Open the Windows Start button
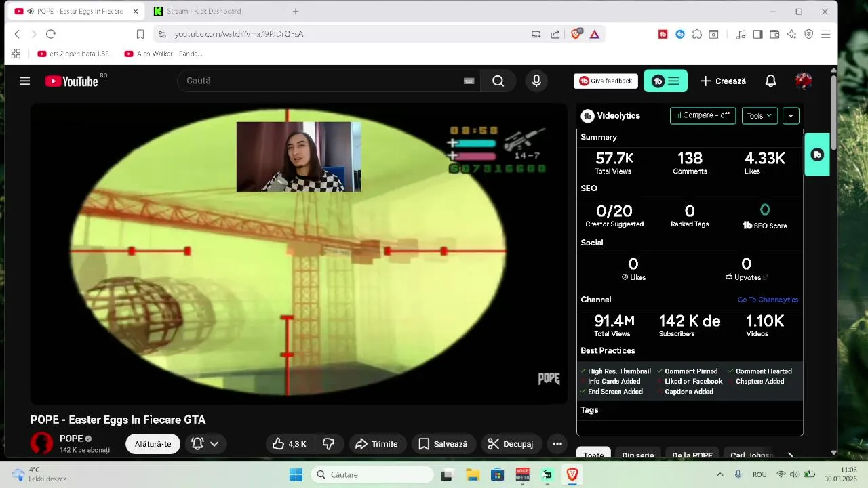Viewport: 868px width, 488px height. (x=296, y=475)
